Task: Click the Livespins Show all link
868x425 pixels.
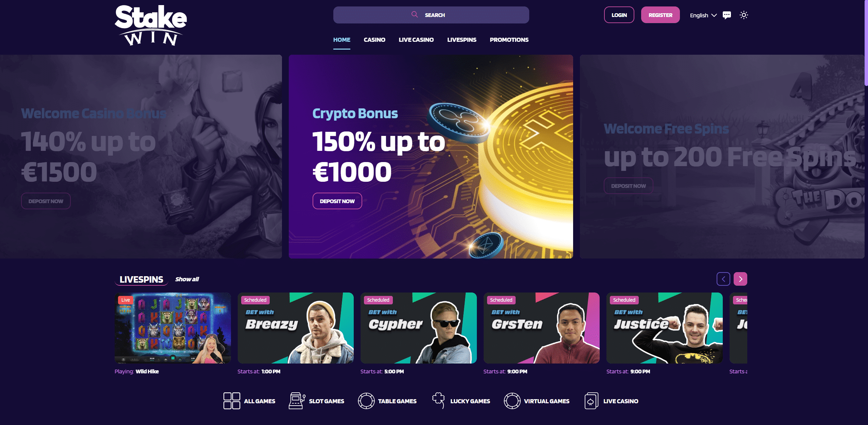Action: pyautogui.click(x=187, y=279)
